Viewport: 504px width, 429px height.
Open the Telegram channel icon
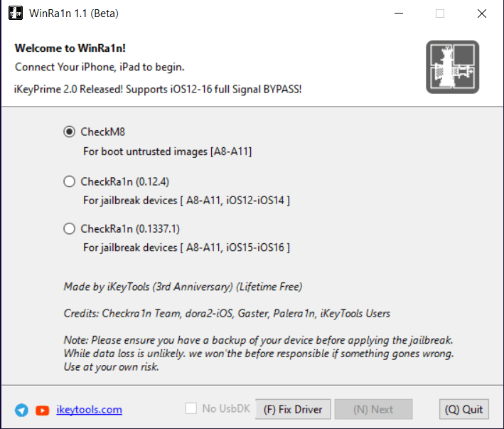(21, 410)
